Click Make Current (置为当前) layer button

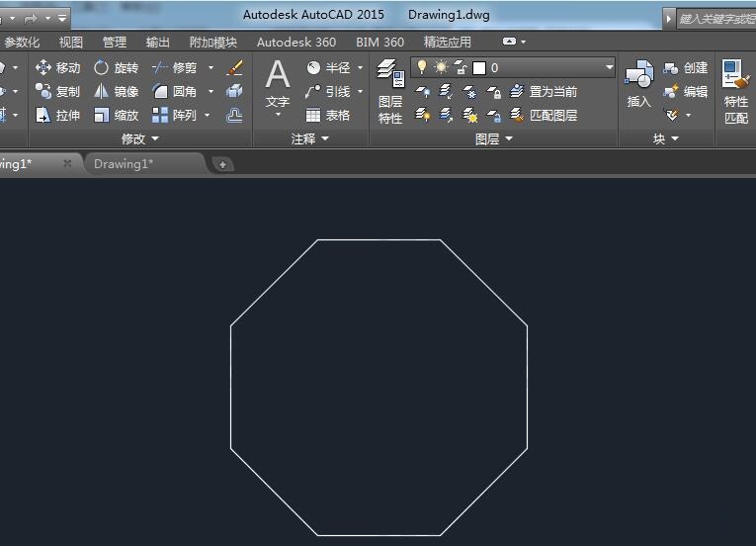click(x=544, y=91)
